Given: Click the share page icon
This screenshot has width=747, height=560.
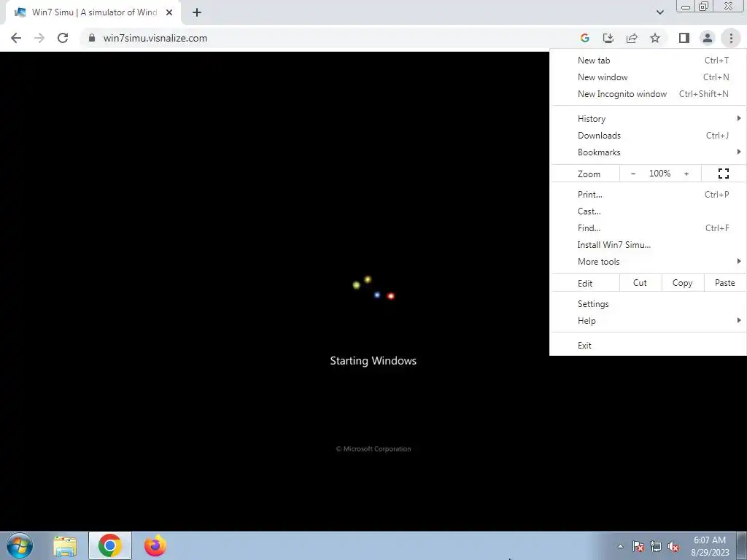Looking at the screenshot, I should 632,38.
